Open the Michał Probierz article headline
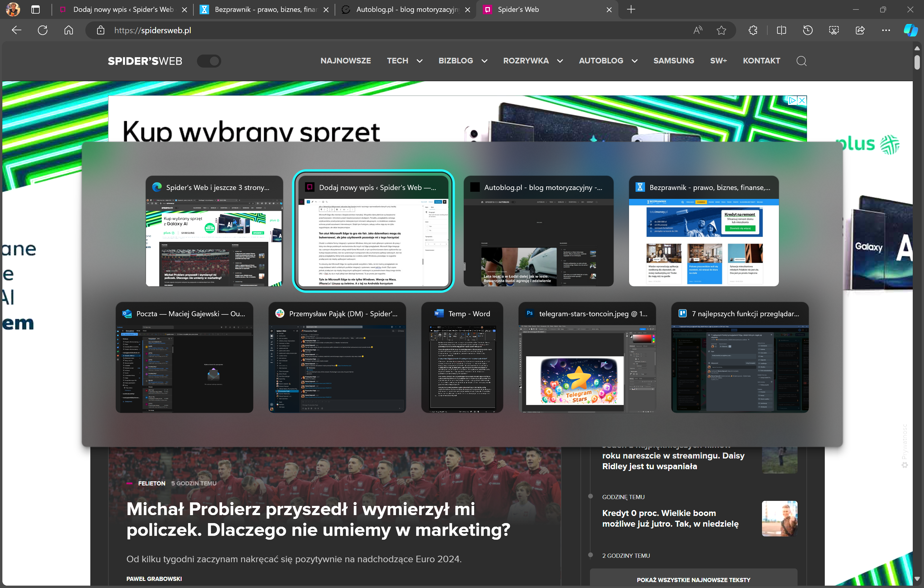 318,519
